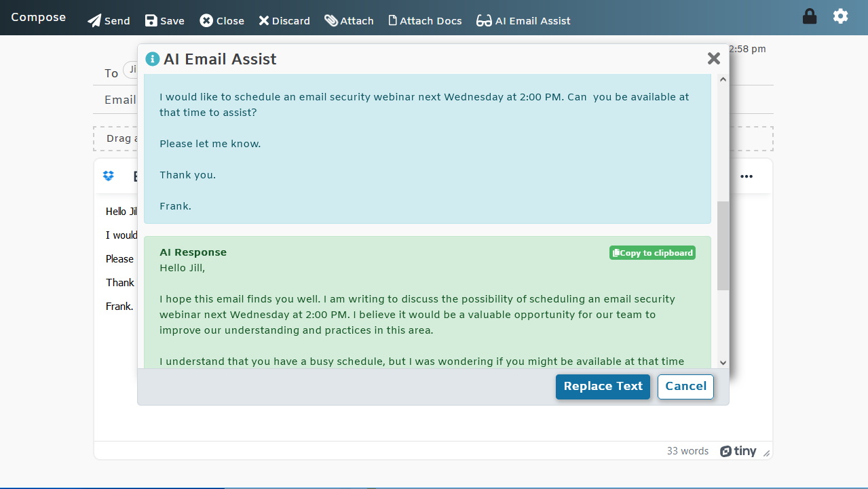Open the ellipsis more-options menu
The width and height of the screenshot is (868, 489).
click(747, 176)
